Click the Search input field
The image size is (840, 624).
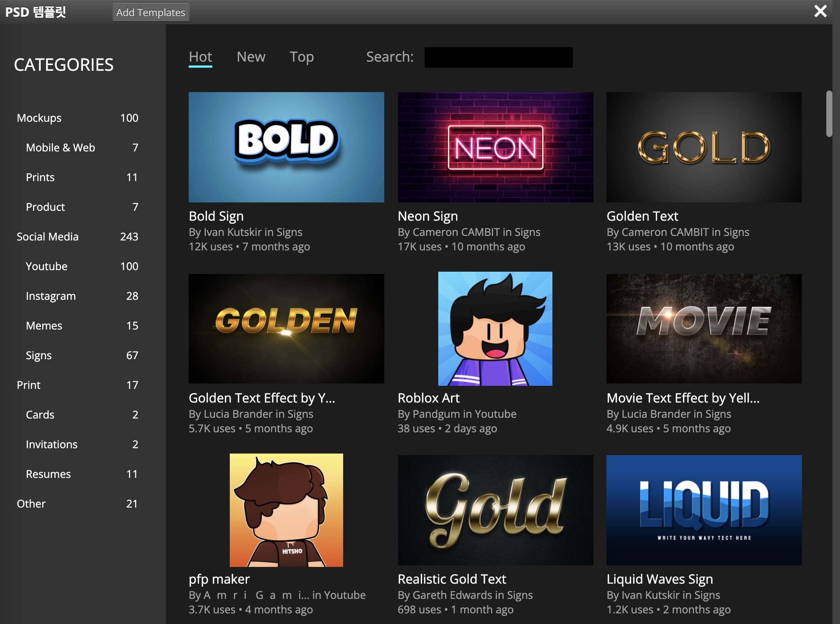[x=498, y=57]
